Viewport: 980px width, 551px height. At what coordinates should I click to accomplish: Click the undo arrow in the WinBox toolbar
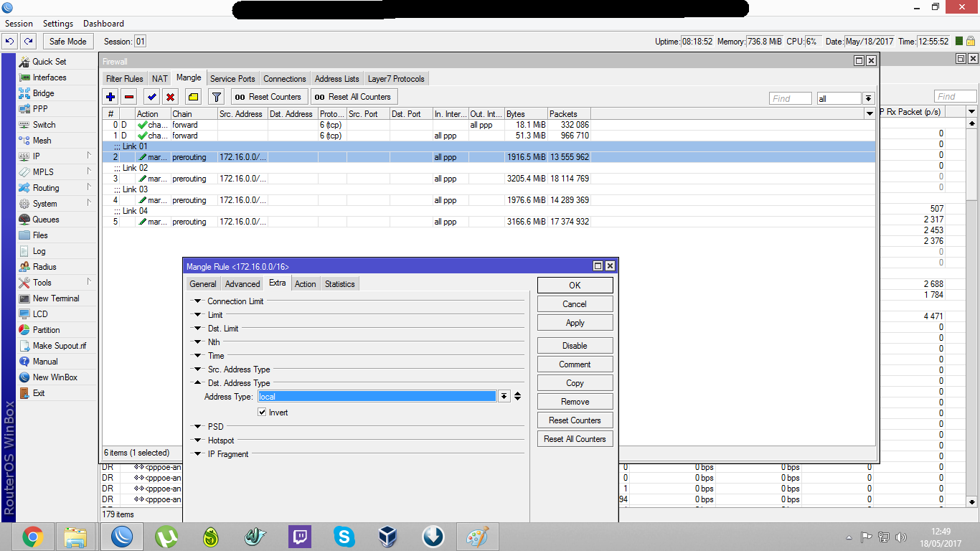(10, 42)
